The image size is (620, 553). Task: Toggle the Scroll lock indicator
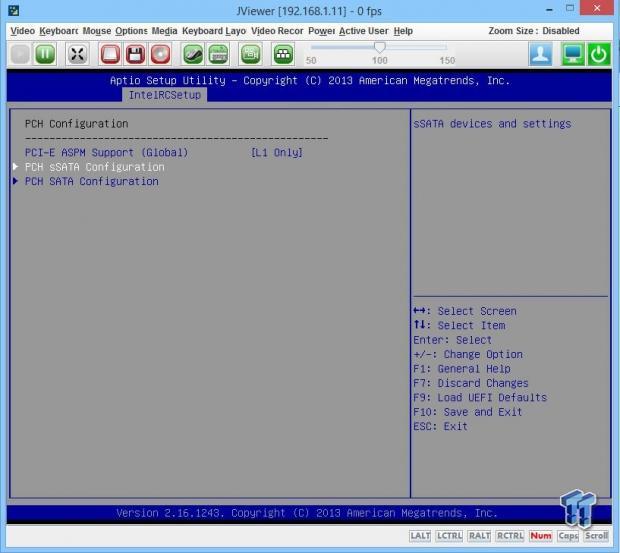pos(596,536)
